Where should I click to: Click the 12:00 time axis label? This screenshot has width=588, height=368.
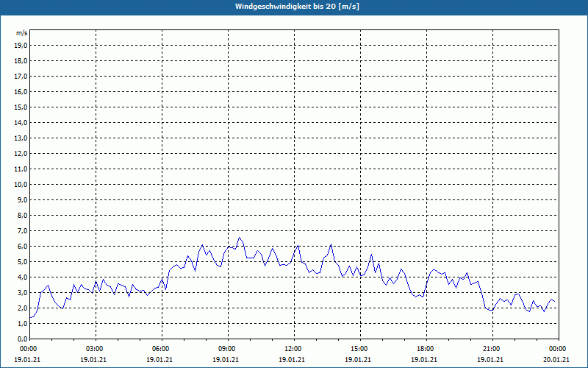click(x=294, y=349)
